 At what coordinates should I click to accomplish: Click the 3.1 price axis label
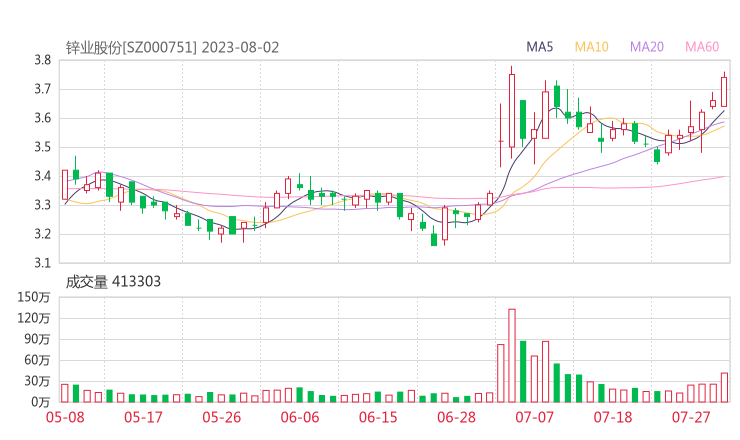pyautogui.click(x=42, y=263)
